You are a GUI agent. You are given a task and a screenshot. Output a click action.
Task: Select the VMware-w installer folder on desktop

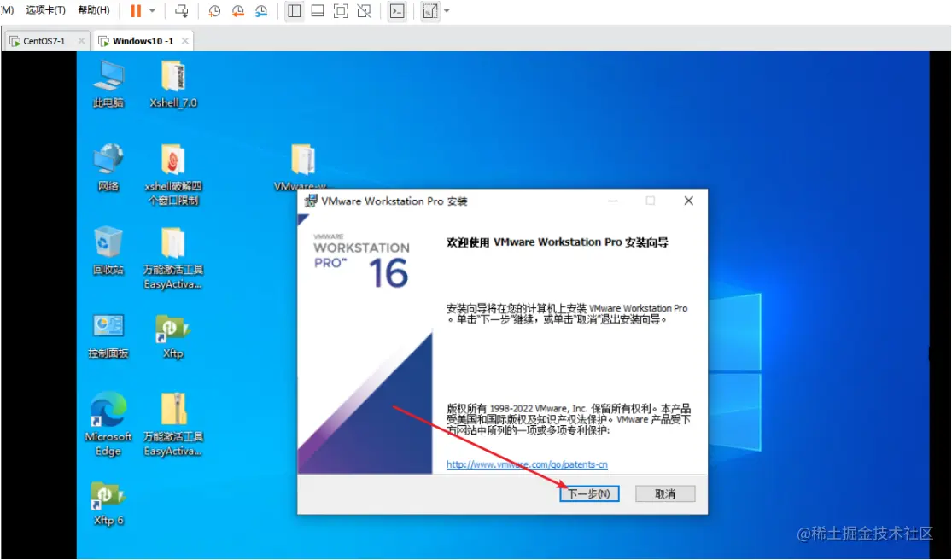(x=301, y=166)
